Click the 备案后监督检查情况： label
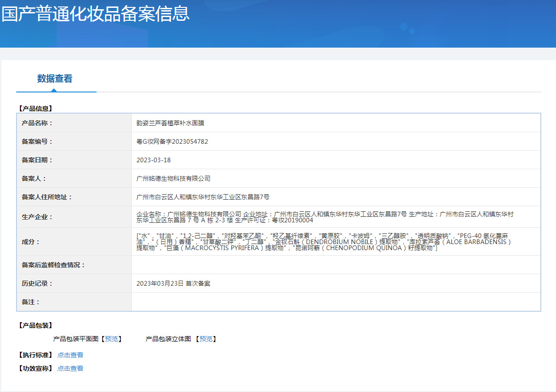Viewport: 556px width, 392px height. (x=53, y=265)
